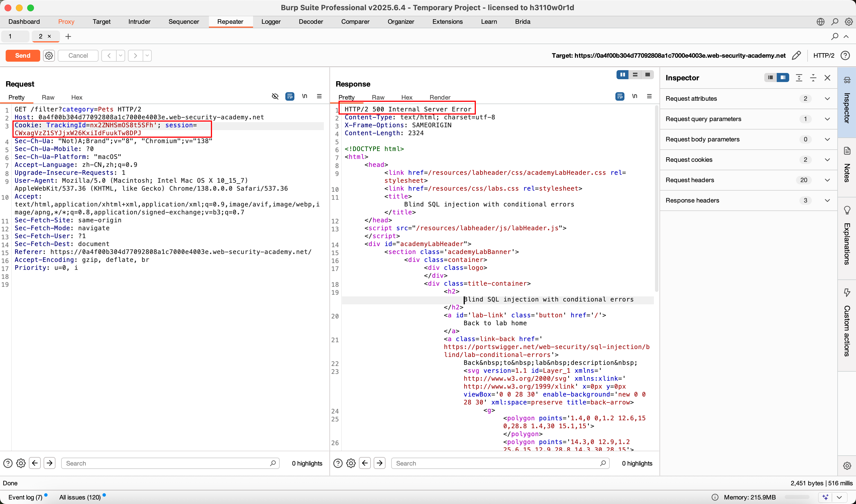
Task: Click the globe icon in top bar
Action: [820, 22]
